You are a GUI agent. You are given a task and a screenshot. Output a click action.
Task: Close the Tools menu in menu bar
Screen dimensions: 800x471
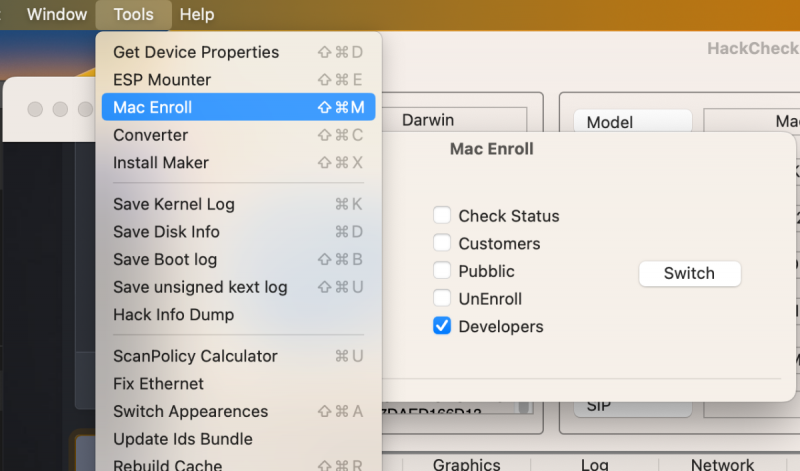pyautogui.click(x=133, y=14)
